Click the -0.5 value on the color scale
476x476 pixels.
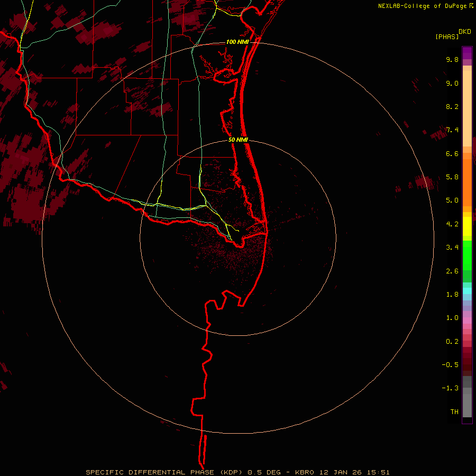coord(450,364)
